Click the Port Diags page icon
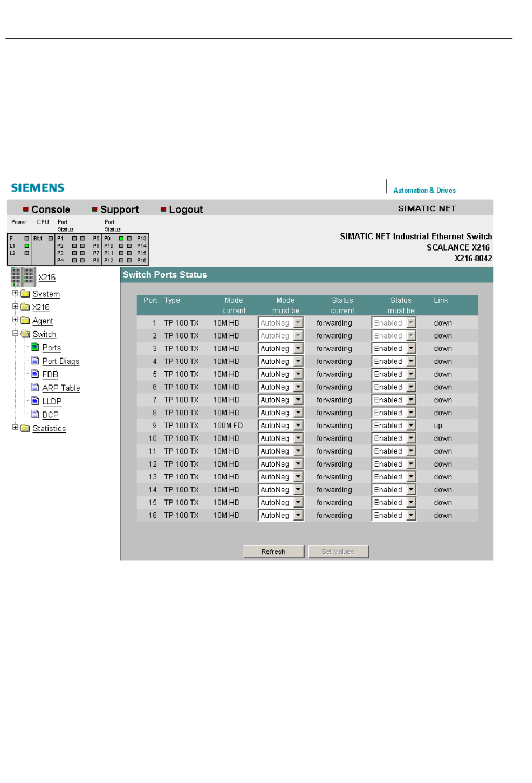This screenshot has height=783, width=532. point(35,361)
